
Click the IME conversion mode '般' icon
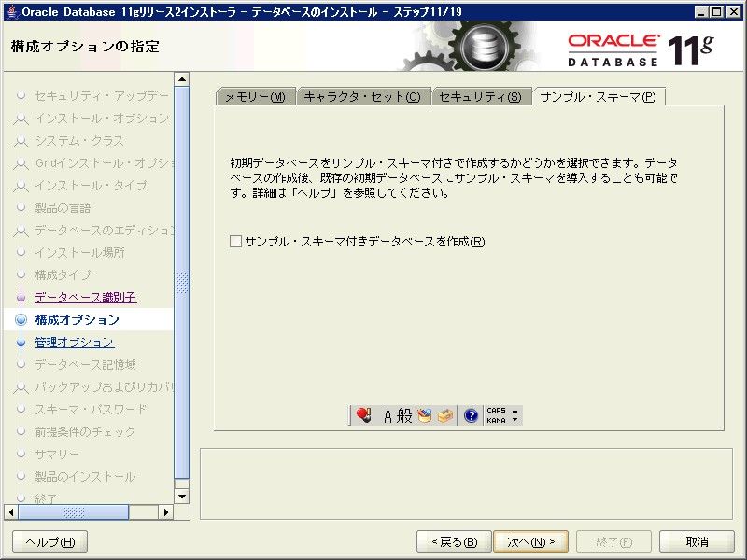pyautogui.click(x=404, y=416)
